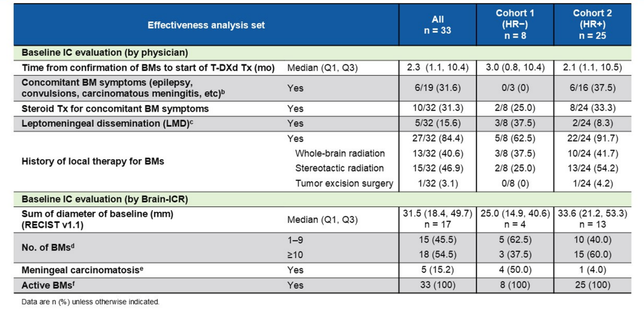Click the "Meningeal carcinomatosis" row label
The height and width of the screenshot is (309, 644).
pyautogui.click(x=82, y=270)
